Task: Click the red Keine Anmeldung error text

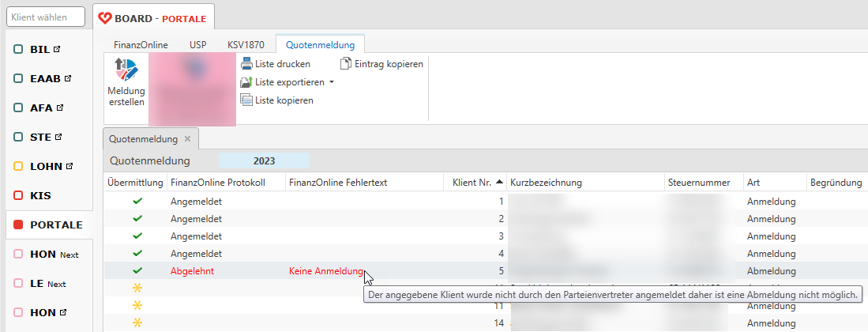Action: click(325, 270)
